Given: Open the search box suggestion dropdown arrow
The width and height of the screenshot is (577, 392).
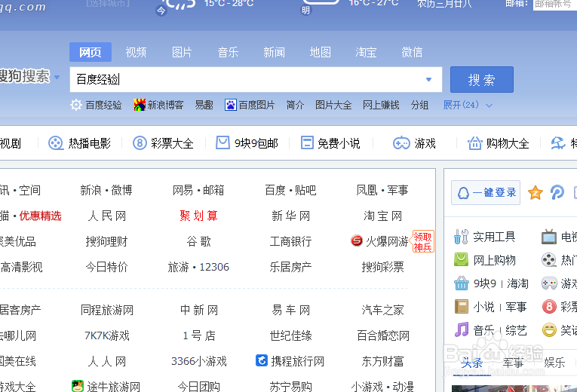Looking at the screenshot, I should (x=428, y=79).
